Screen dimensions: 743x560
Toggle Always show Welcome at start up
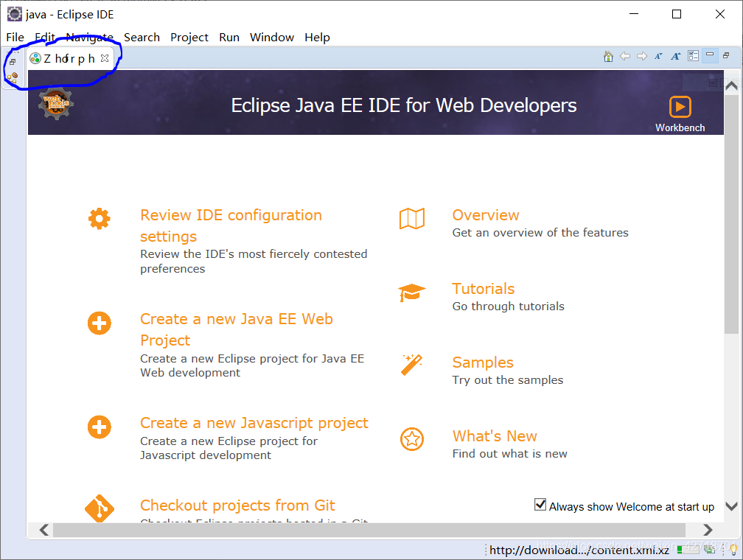click(540, 505)
